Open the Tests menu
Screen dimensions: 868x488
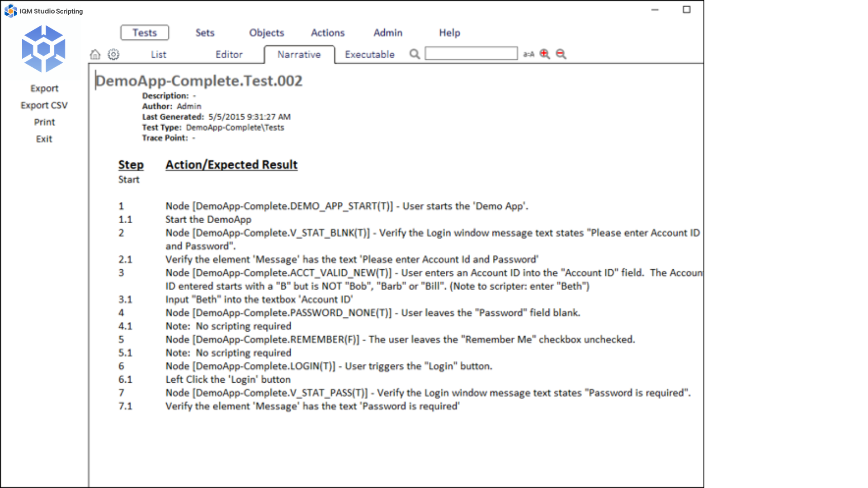pos(145,33)
